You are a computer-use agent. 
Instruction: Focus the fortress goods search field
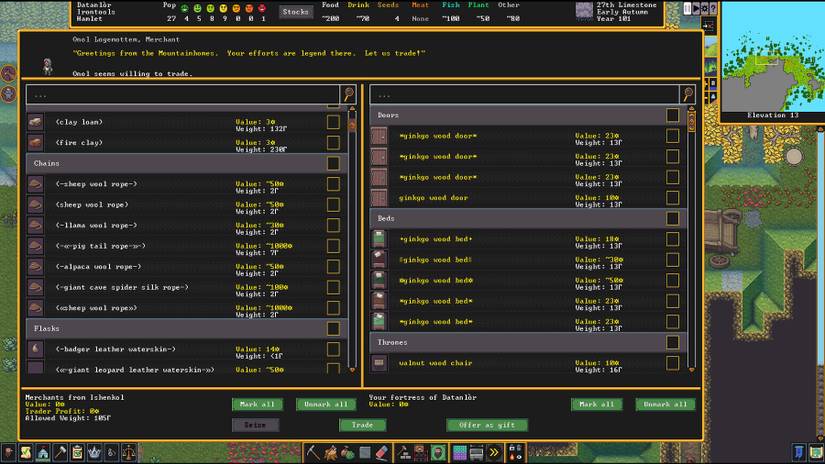click(525, 95)
